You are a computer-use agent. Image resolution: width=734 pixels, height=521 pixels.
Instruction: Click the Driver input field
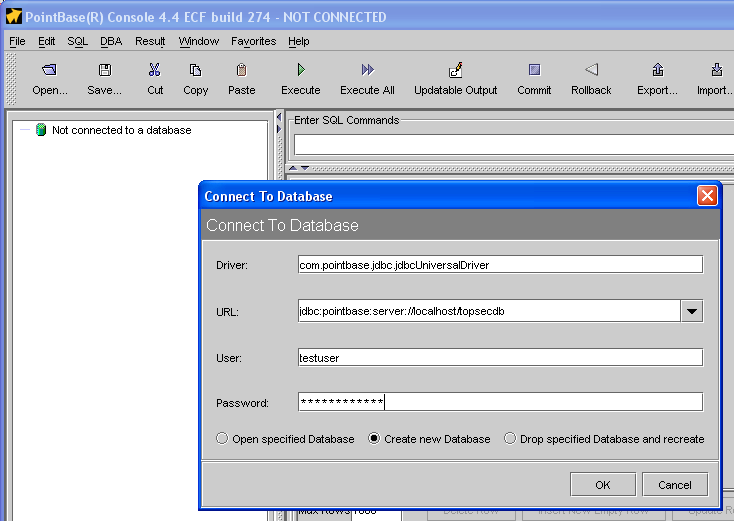(500, 264)
